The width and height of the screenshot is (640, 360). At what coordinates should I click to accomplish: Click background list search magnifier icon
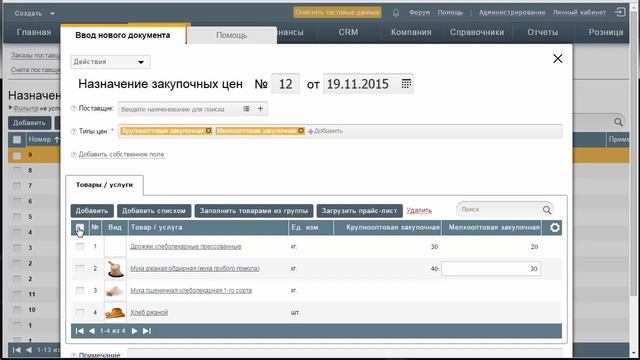point(618,122)
